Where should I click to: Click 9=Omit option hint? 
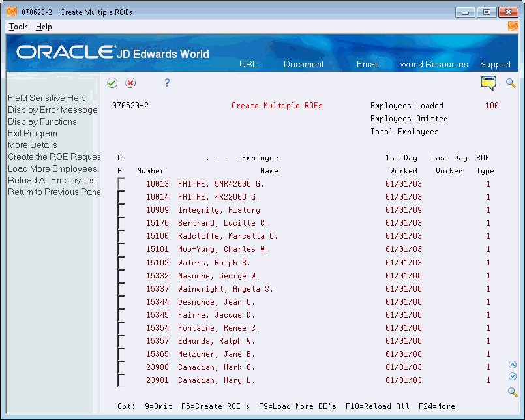point(158,406)
